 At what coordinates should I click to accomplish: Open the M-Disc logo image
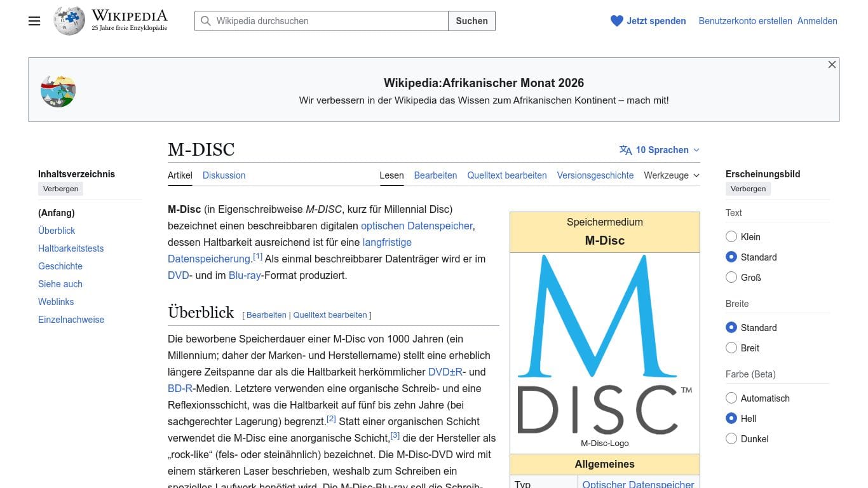[x=604, y=345]
